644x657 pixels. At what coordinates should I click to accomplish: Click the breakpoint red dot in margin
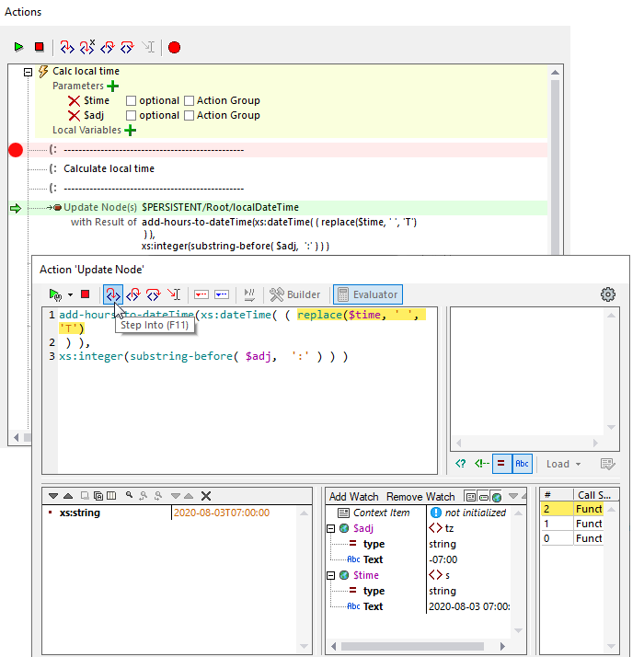coord(16,150)
